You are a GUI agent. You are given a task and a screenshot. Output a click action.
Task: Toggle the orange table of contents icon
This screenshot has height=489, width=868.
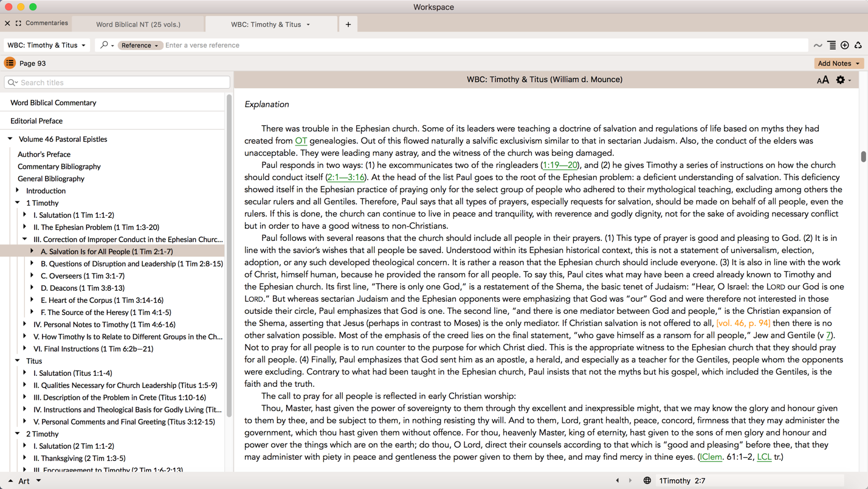(x=10, y=63)
